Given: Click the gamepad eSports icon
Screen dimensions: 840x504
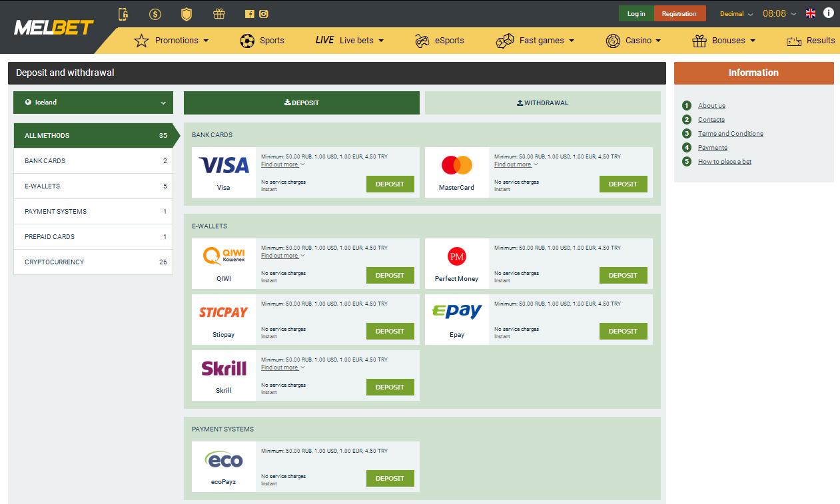Looking at the screenshot, I should tap(422, 41).
